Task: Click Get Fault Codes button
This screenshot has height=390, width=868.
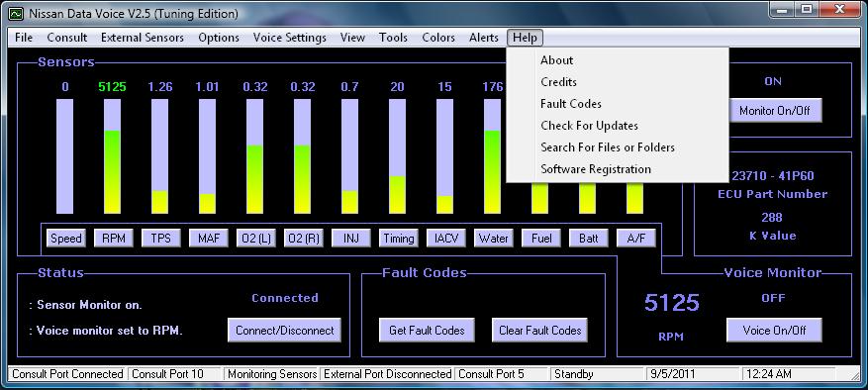Action: tap(427, 331)
